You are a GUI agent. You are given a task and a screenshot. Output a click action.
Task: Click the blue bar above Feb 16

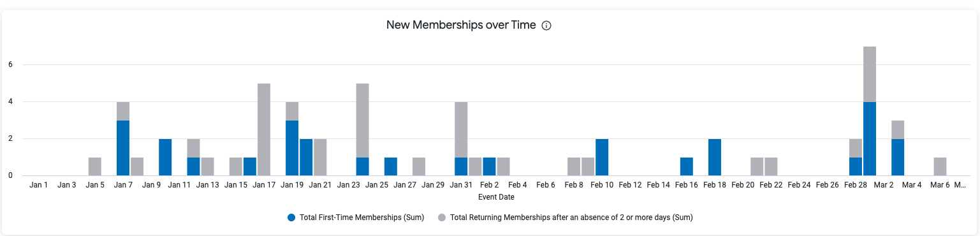click(687, 166)
